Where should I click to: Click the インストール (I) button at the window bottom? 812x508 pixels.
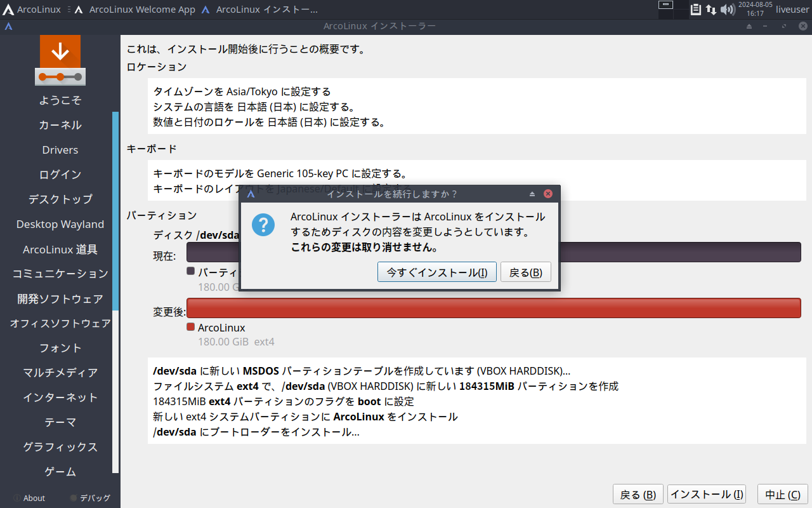[x=707, y=495]
